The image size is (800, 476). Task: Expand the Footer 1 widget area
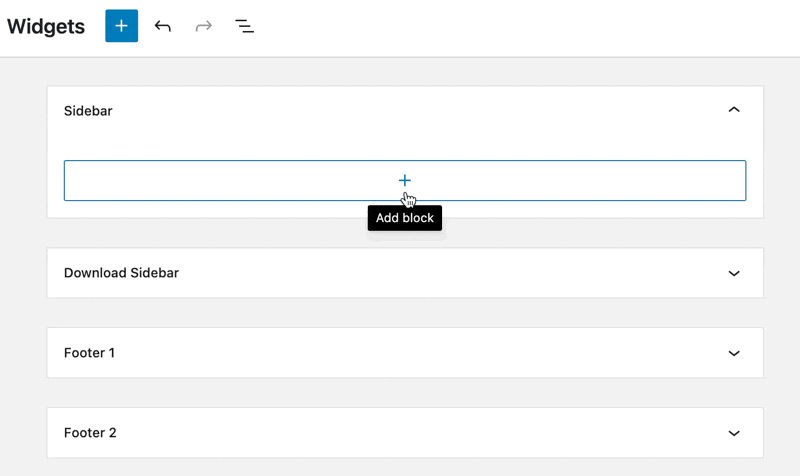point(734,353)
